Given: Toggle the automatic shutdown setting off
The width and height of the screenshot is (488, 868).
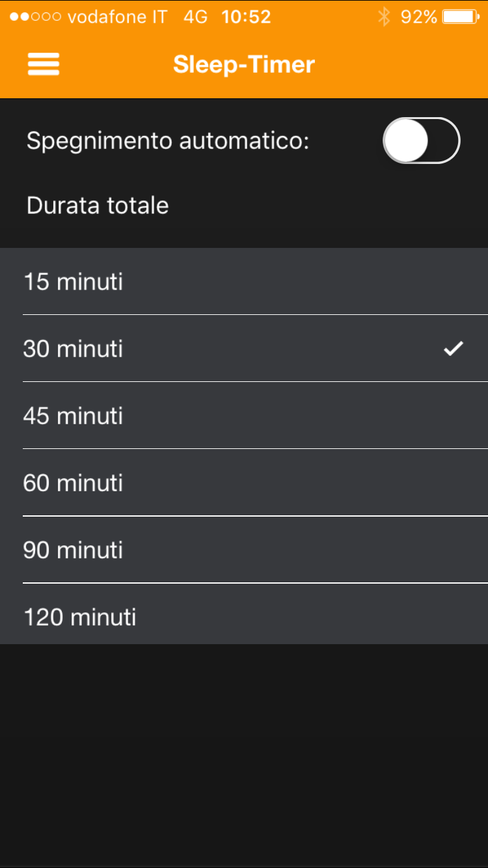Looking at the screenshot, I should tap(421, 140).
